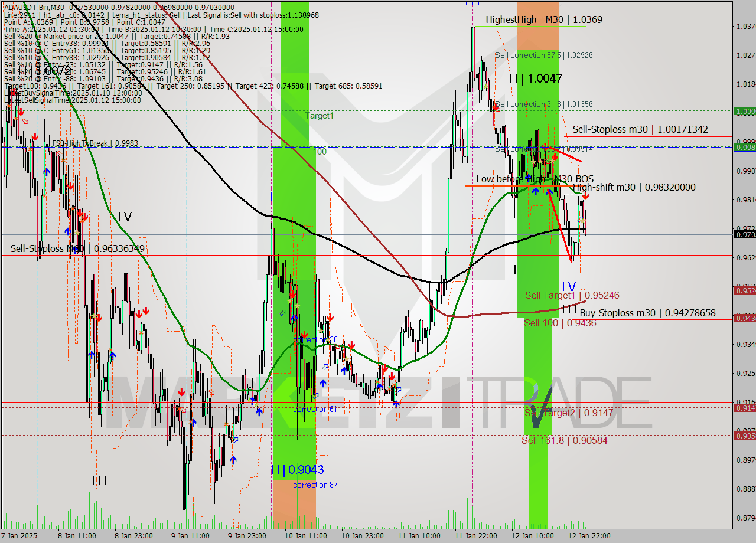Select the 'Sell Target1 | 0.95246' label
This screenshot has width=756, height=543.
(572, 295)
